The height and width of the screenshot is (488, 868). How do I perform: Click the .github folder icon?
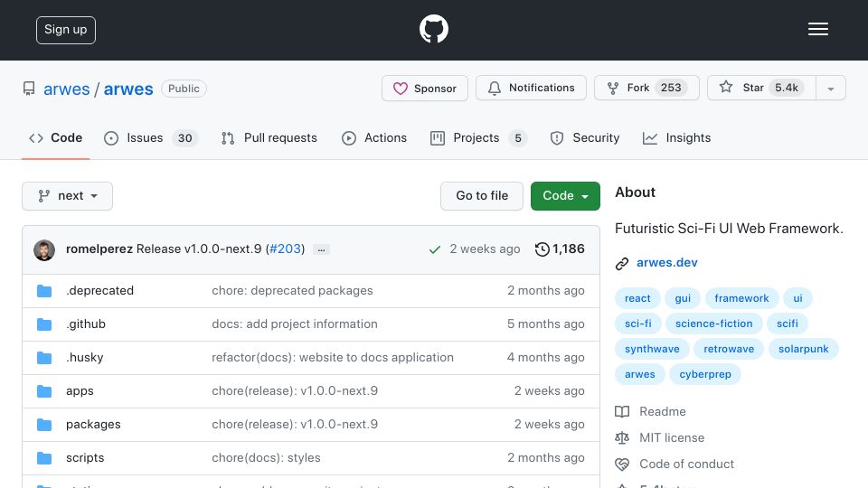[44, 324]
